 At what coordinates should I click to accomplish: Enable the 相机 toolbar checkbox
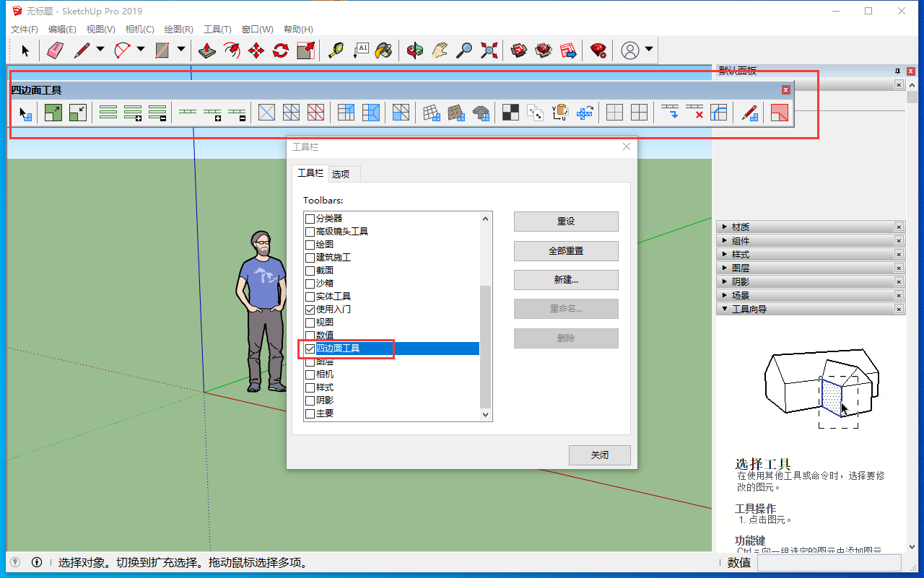(310, 375)
